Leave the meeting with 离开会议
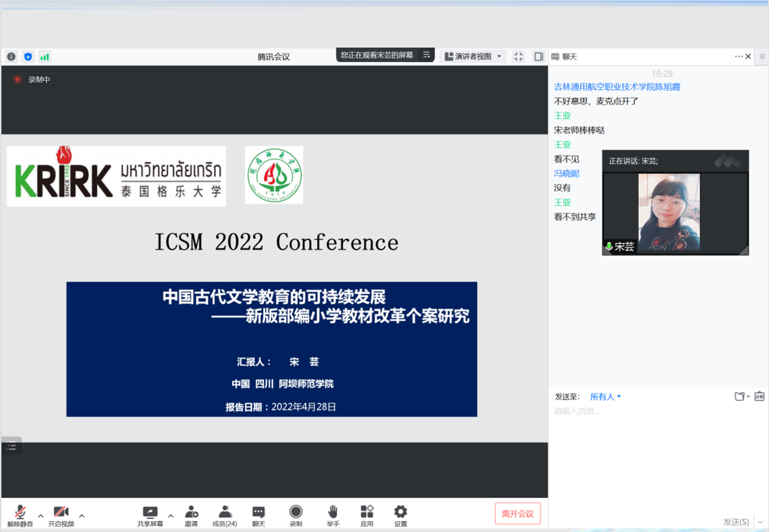Image resolution: width=769 pixels, height=532 pixels. point(517,513)
